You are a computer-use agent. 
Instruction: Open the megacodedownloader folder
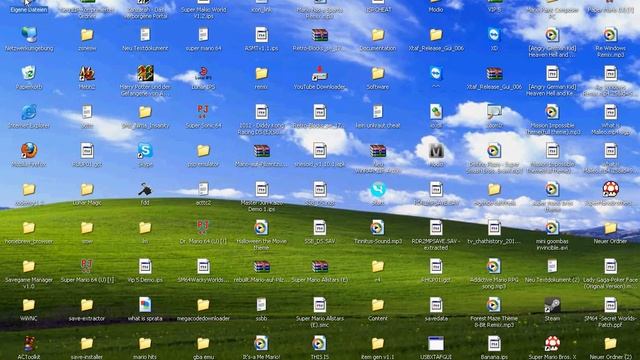203,305
